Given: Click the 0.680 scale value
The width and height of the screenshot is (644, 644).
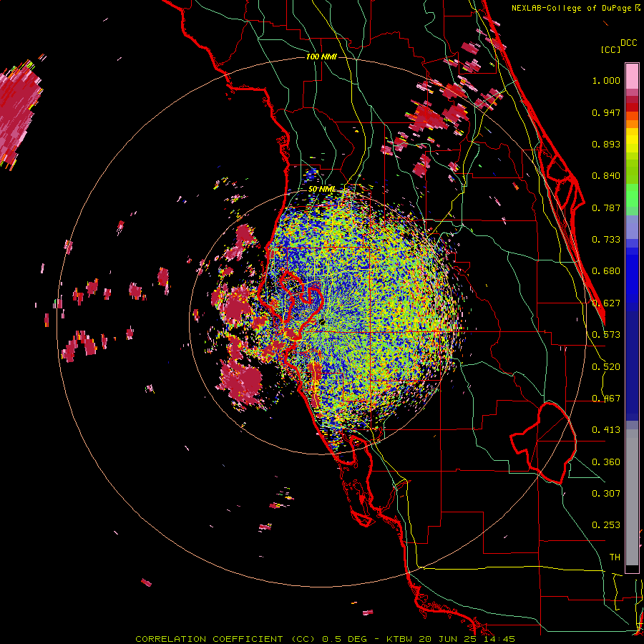Looking at the screenshot, I should tap(606, 271).
